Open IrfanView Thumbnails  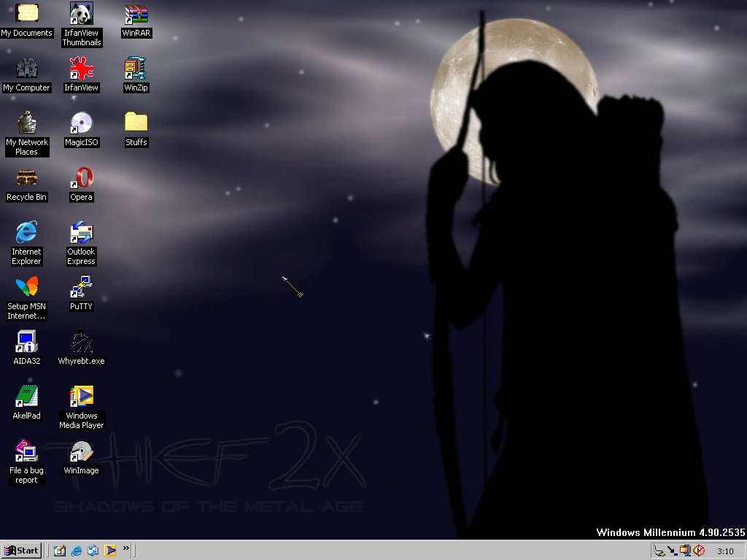[80, 13]
